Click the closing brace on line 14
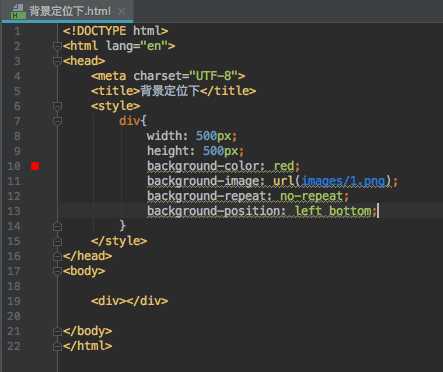The image size is (443, 372). point(122,226)
